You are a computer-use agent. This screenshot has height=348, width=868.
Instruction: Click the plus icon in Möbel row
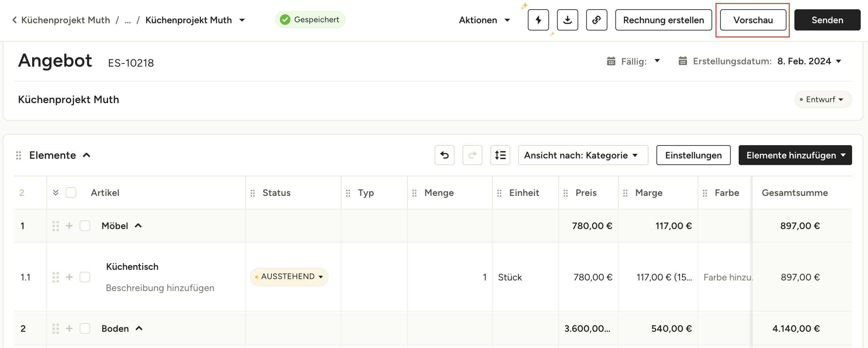pyautogui.click(x=69, y=225)
